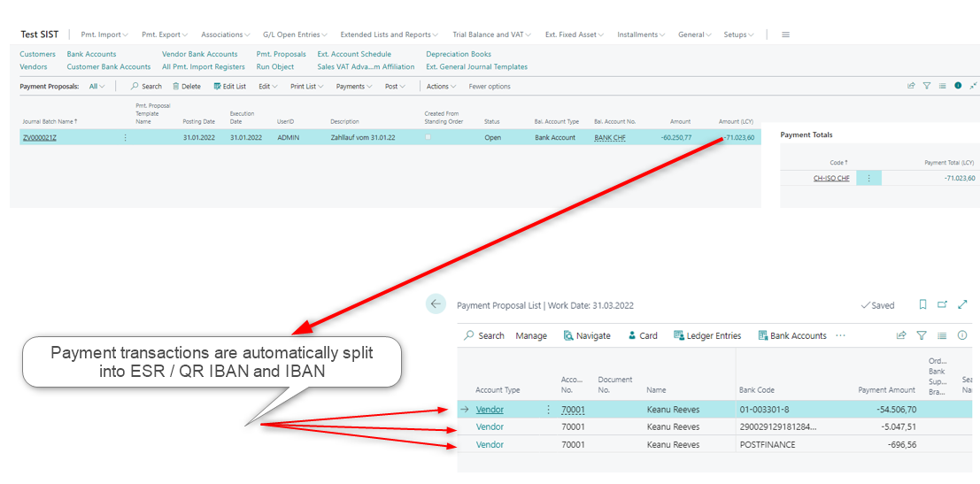Click the share icon in Payment Proposal List toolbar

click(x=901, y=335)
